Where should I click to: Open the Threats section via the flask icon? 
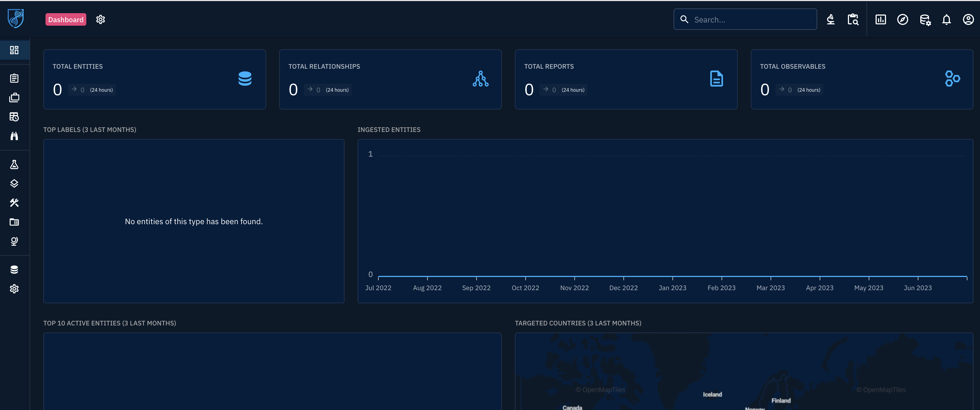tap(15, 164)
